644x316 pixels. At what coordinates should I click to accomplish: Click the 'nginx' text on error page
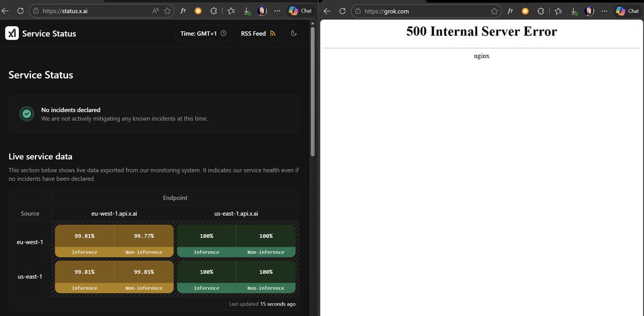[x=481, y=56]
